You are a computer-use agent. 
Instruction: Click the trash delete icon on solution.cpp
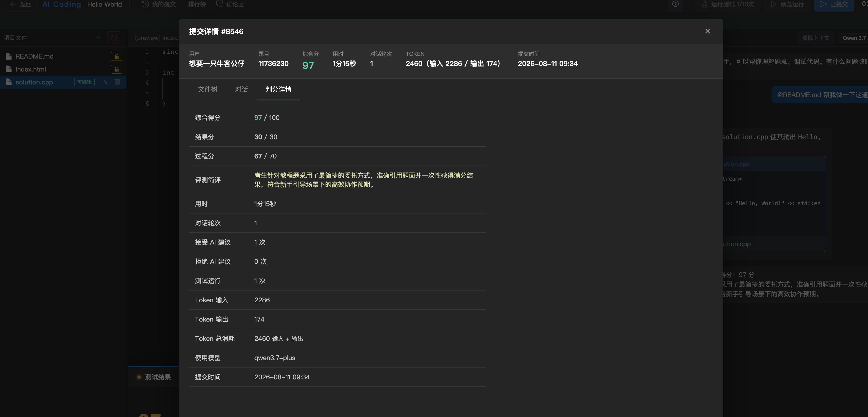117,82
